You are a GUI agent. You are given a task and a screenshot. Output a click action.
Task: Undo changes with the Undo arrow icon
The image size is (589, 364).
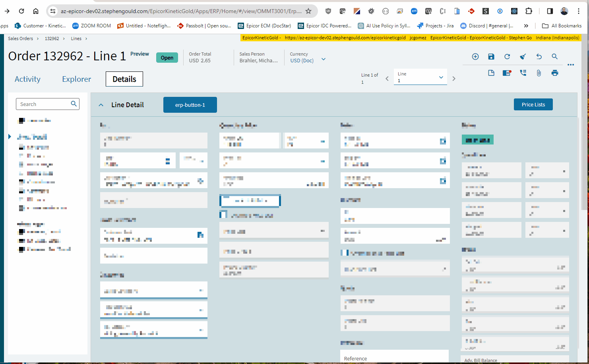[x=539, y=57]
